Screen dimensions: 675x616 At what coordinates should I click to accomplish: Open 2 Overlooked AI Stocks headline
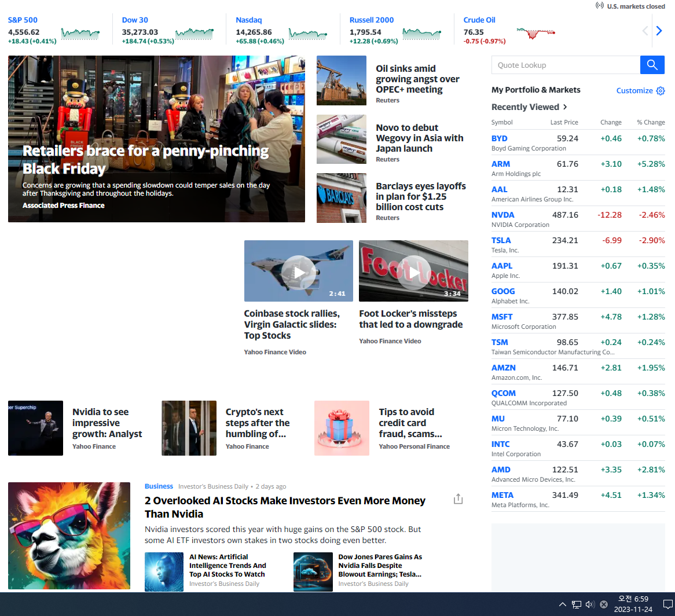pos(285,507)
